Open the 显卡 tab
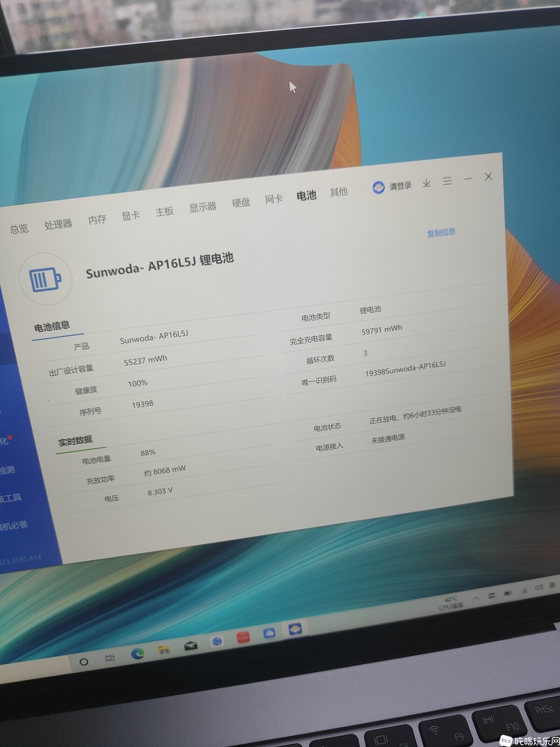The width and height of the screenshot is (560, 747). point(131,215)
